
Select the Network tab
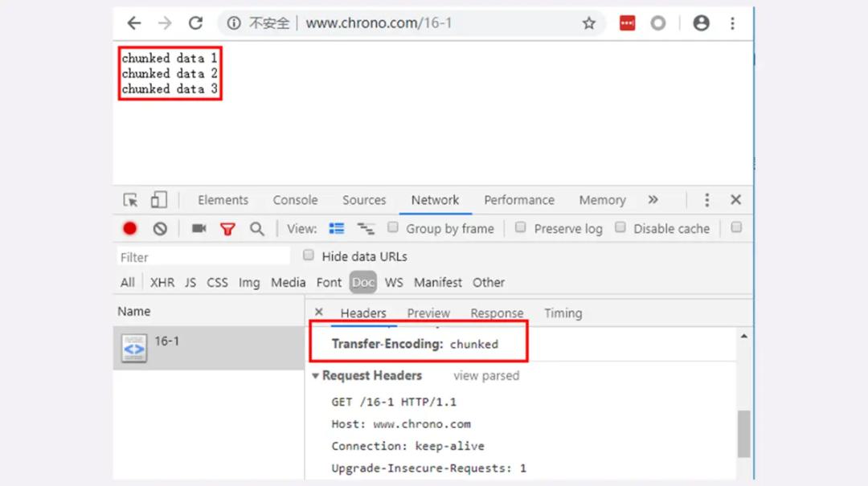pos(435,200)
